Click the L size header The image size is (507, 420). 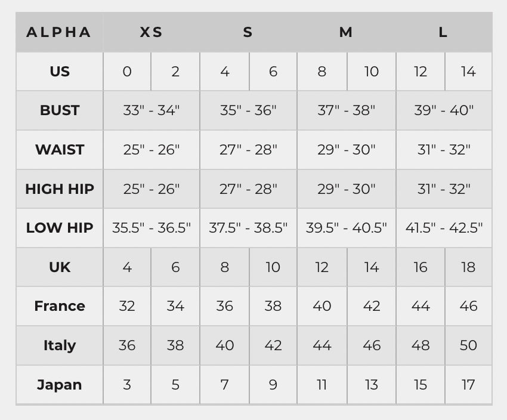(444, 32)
